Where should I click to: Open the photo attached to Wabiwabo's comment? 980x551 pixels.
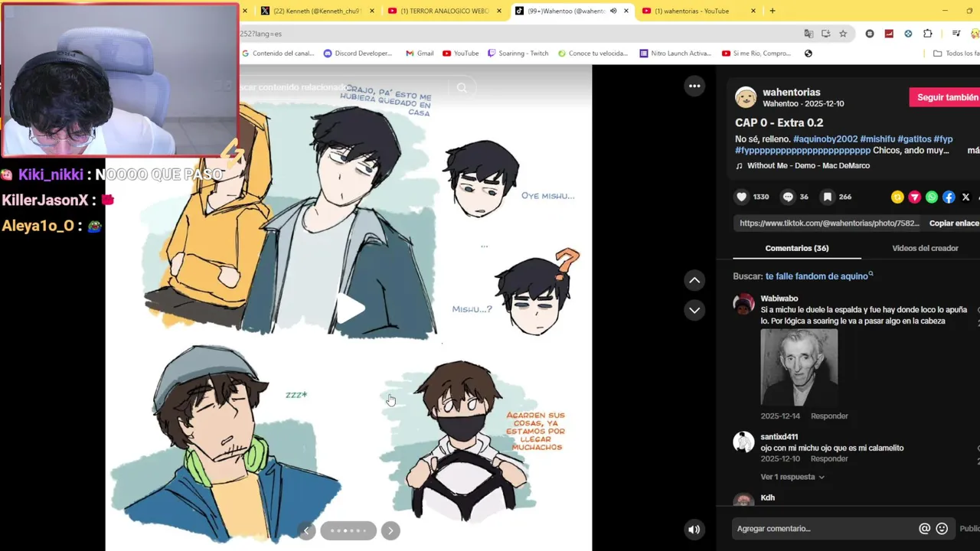pyautogui.click(x=799, y=367)
